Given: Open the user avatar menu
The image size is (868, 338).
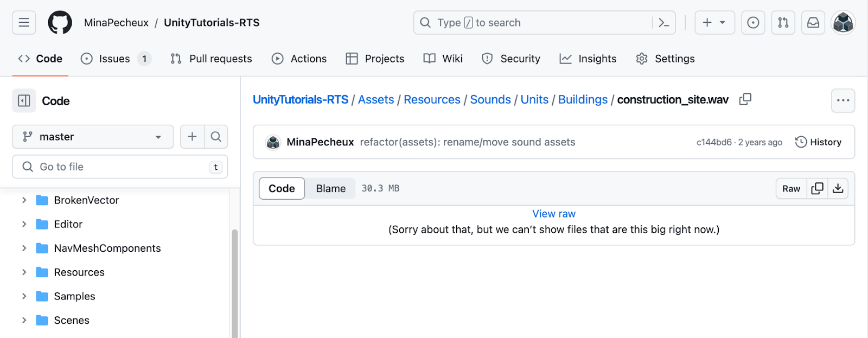Looking at the screenshot, I should pyautogui.click(x=843, y=23).
